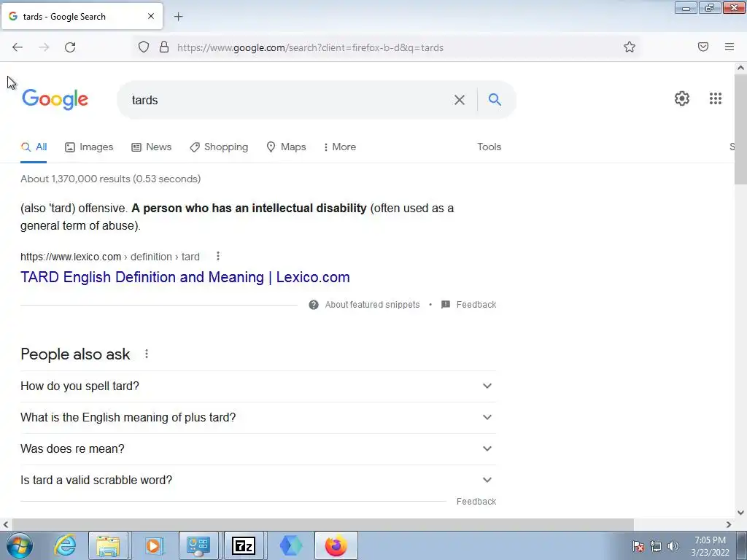Screen dimensions: 747x560
Task: Open 'TARD English Definition and Meaning' link
Action: coord(185,277)
